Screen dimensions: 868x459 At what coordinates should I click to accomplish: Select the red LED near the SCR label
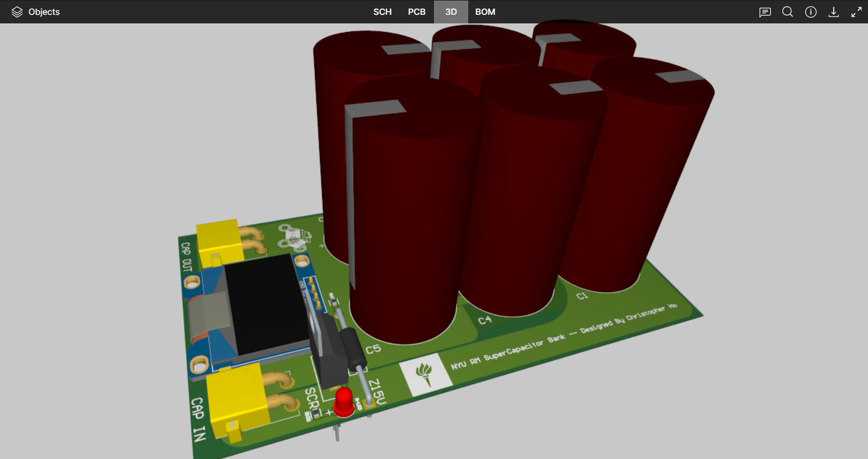pyautogui.click(x=344, y=404)
